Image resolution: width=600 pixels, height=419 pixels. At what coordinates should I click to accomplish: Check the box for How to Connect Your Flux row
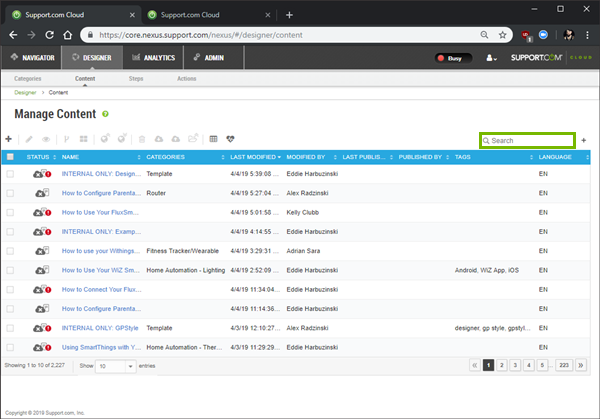10,289
